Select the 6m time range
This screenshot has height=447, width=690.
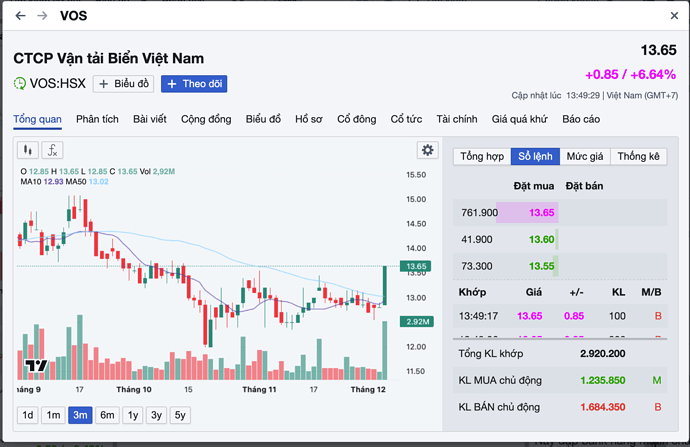click(106, 415)
